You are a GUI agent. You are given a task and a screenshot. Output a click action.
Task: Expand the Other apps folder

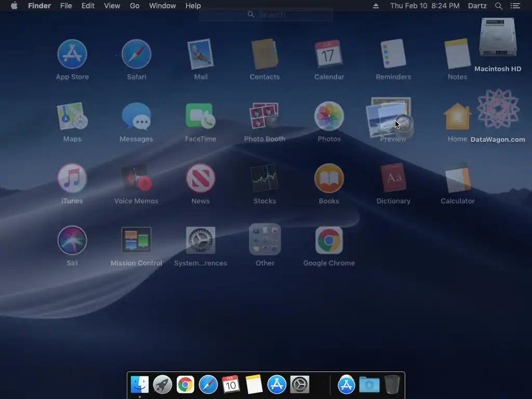[264, 240]
